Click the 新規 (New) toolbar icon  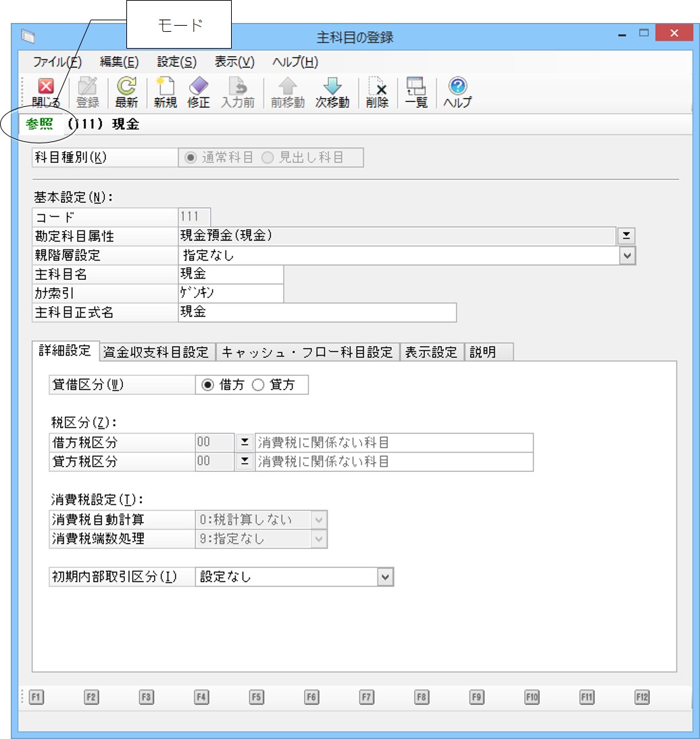(165, 87)
